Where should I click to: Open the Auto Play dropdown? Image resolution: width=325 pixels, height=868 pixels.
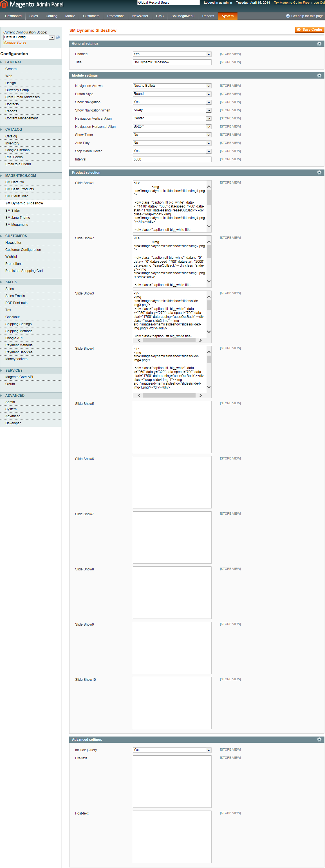(x=172, y=143)
